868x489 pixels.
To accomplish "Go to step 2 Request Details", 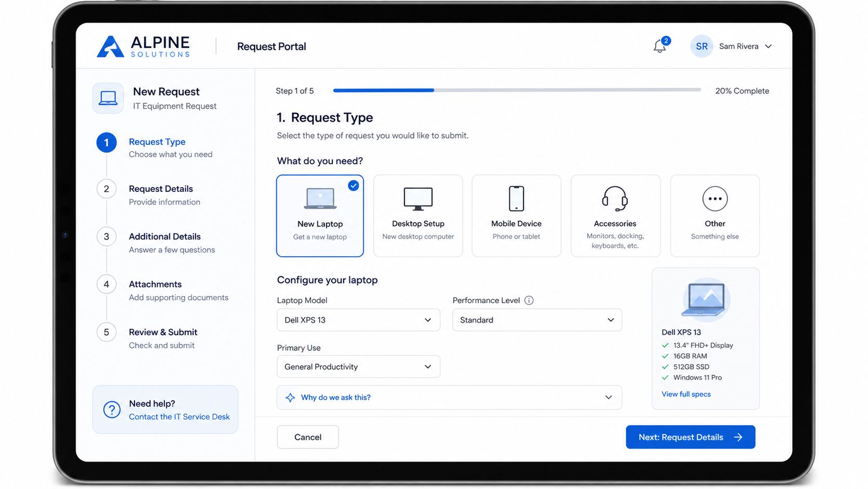I will 148,195.
